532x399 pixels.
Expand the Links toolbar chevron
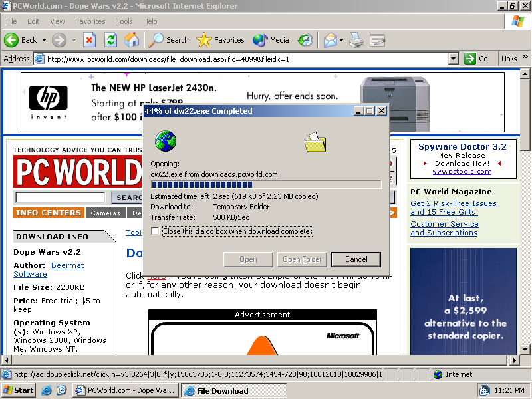[525, 56]
